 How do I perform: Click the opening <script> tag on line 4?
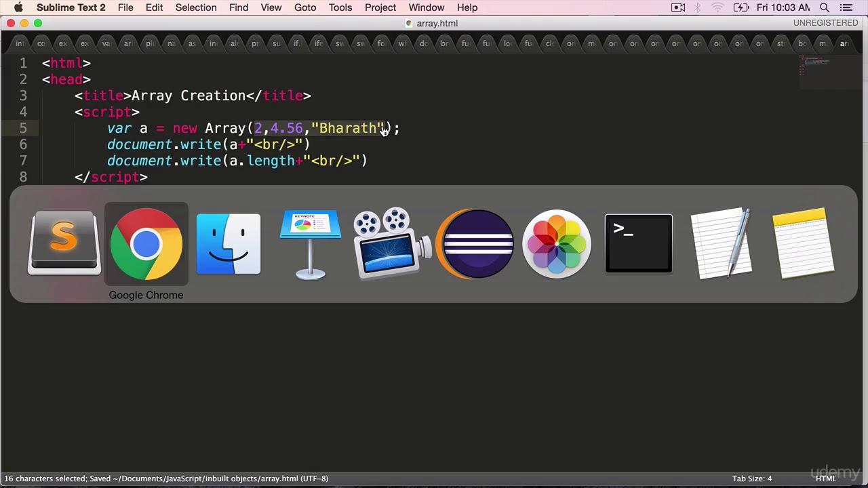[107, 112]
